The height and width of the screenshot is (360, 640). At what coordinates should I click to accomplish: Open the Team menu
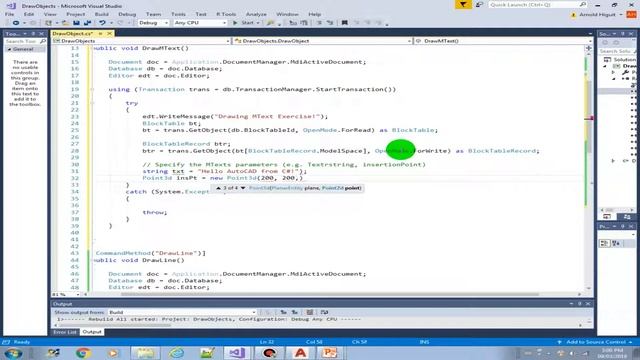click(153, 14)
